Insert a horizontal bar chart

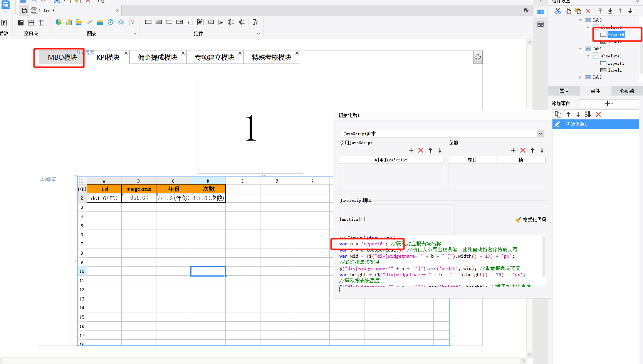tap(79, 22)
